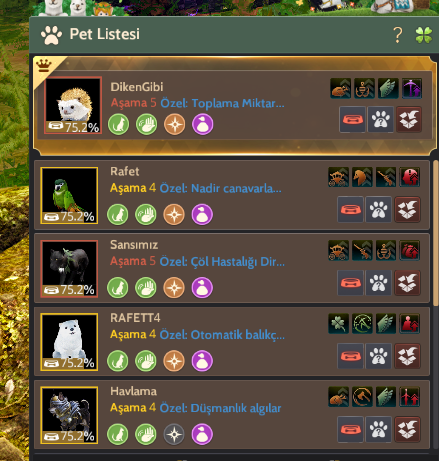Click the crown leader badge on DikenGibi
The width and height of the screenshot is (439, 461).
44,65
